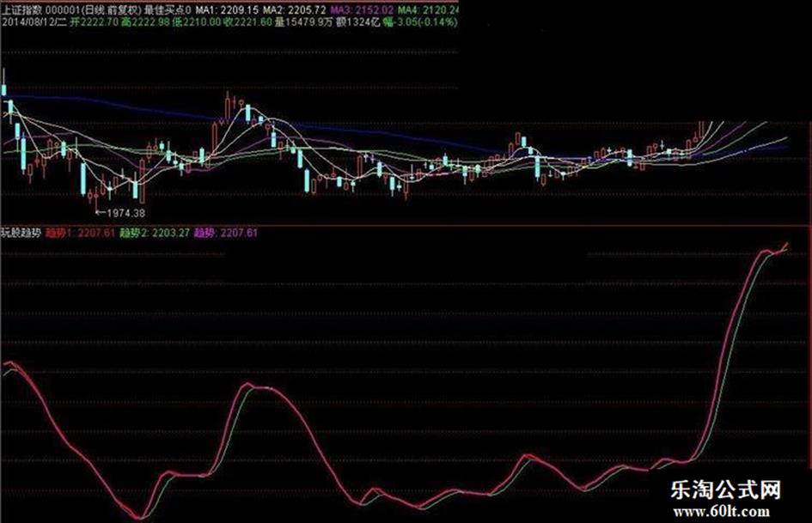This screenshot has height=523, width=812.
Task: Click the 玩股趋势 sub-indicator title
Action: click(21, 233)
